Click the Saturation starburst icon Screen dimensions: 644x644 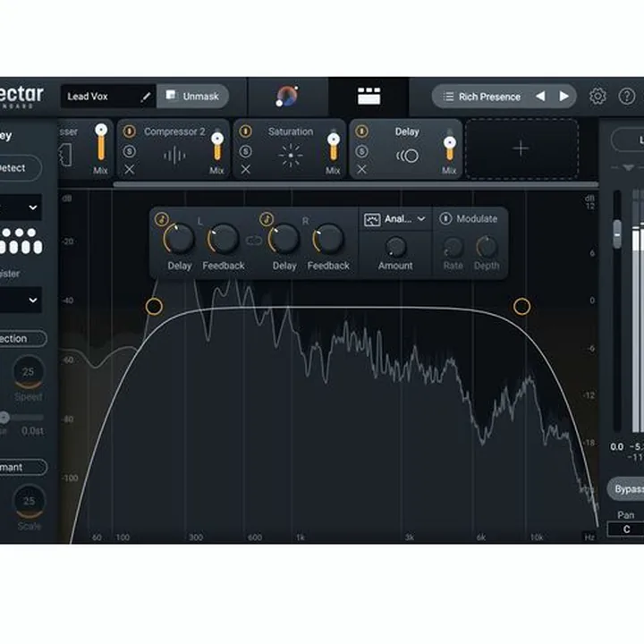point(291,156)
